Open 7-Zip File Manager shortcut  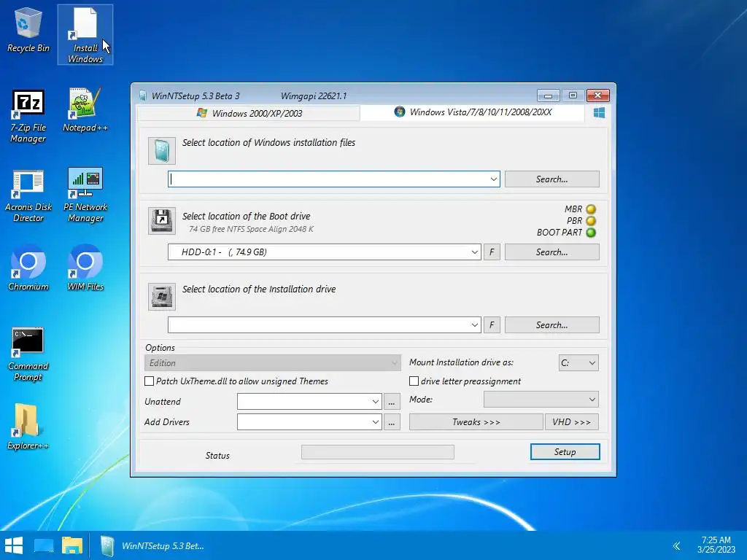point(28,117)
